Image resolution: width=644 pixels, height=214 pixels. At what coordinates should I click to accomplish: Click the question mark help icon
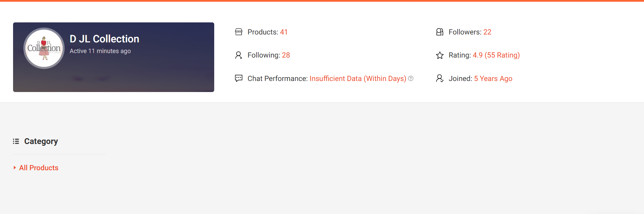point(411,79)
